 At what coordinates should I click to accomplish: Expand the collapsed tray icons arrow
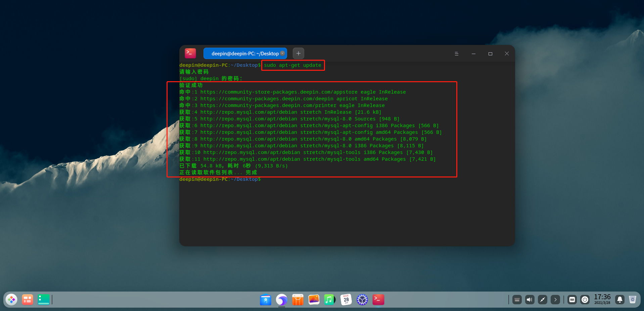tap(555, 300)
